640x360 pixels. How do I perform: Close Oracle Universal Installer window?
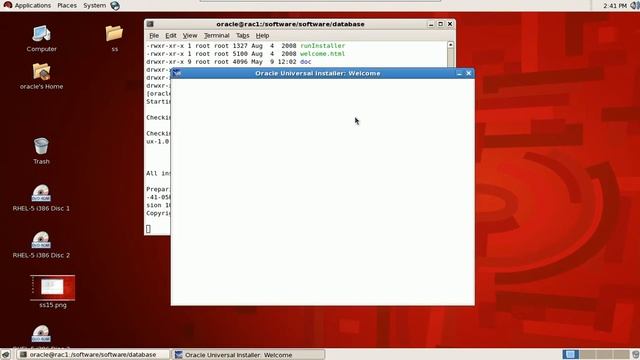coord(469,73)
